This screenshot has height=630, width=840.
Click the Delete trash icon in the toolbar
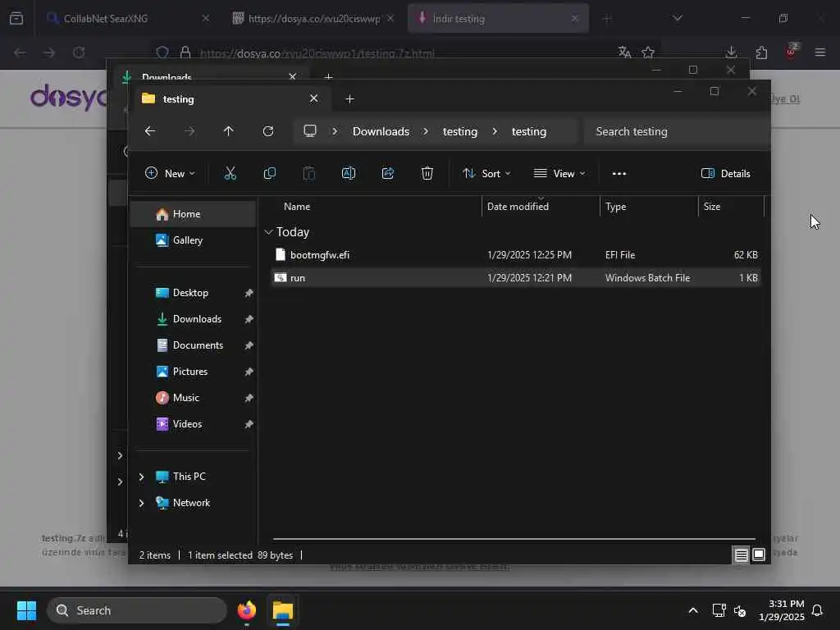(427, 174)
